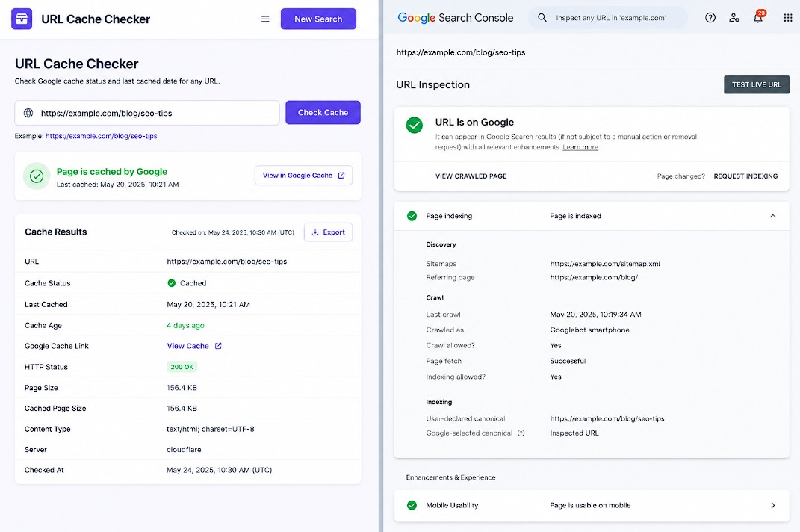Click the download icon on the Export button
This screenshot has height=532, width=800.
(x=315, y=232)
